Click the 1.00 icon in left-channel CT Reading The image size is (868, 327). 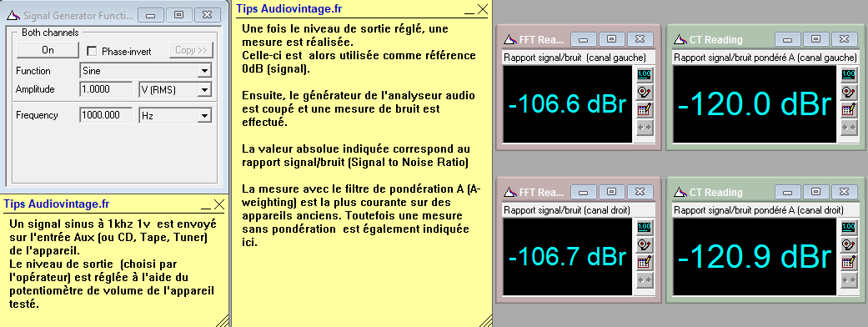click(x=849, y=74)
